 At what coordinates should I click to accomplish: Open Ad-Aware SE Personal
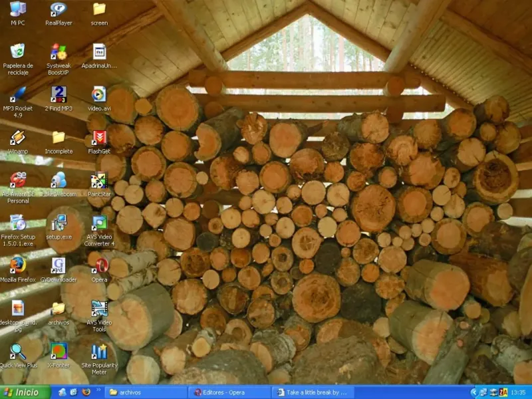[18, 188]
